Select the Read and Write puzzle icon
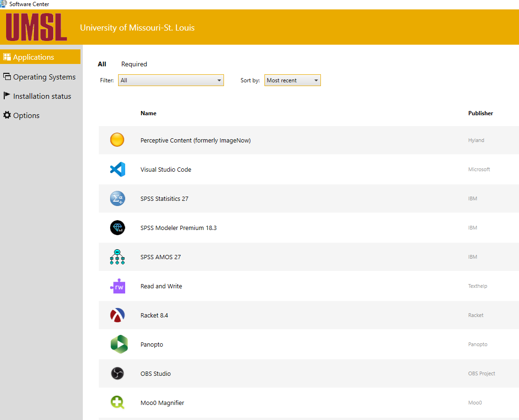 (117, 285)
